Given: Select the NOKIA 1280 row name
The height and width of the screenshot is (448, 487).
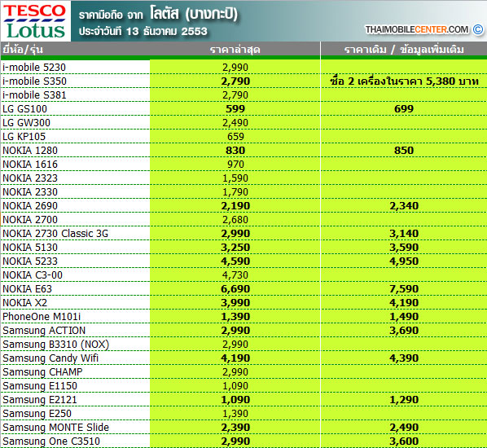Looking at the screenshot, I should (30, 151).
